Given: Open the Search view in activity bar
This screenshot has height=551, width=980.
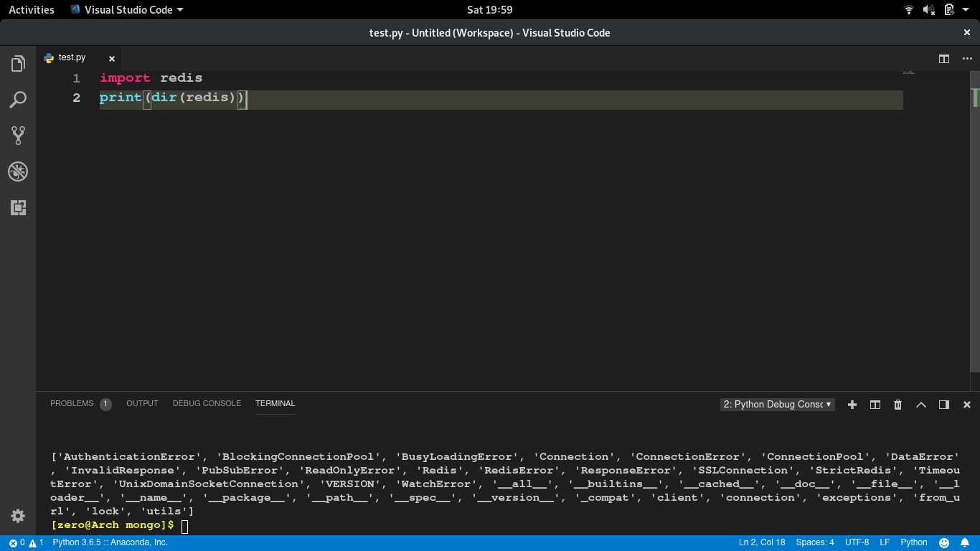Looking at the screenshot, I should 18,100.
